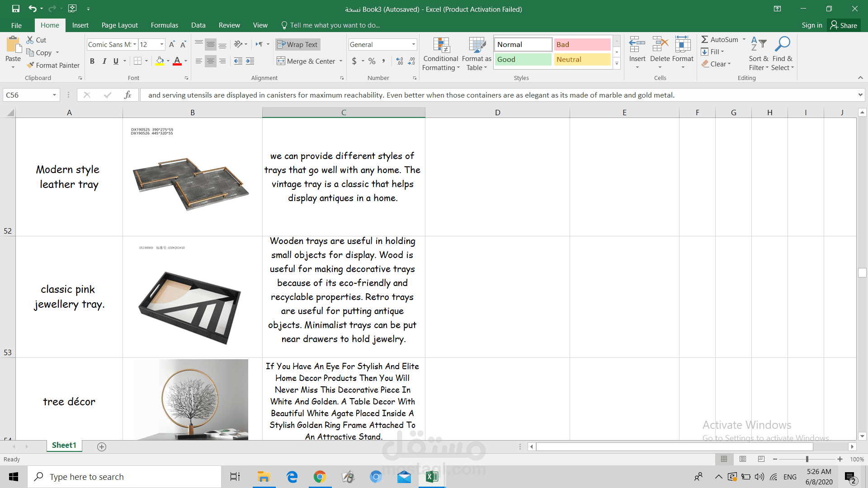Click the Format Painter brush icon
868x488 pixels.
point(30,65)
